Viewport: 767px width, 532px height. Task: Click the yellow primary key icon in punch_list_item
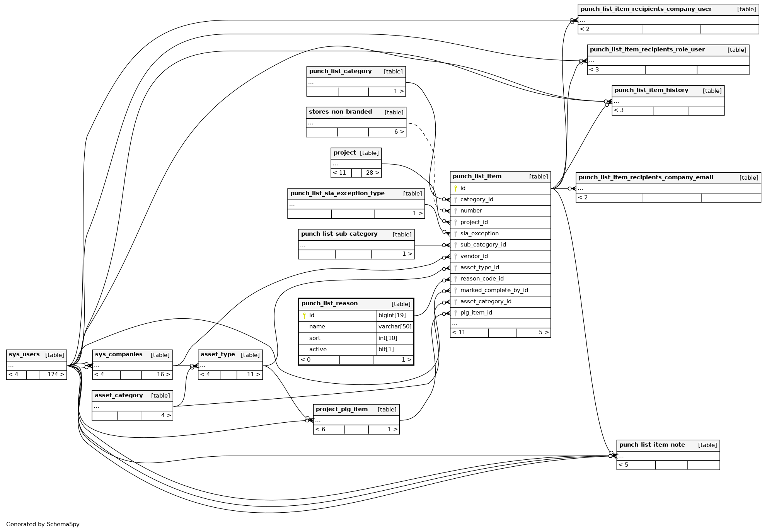[x=456, y=189]
